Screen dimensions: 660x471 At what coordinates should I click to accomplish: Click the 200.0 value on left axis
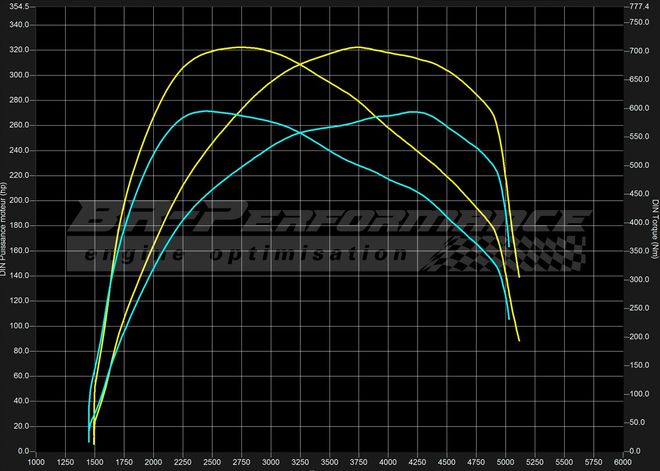point(19,201)
